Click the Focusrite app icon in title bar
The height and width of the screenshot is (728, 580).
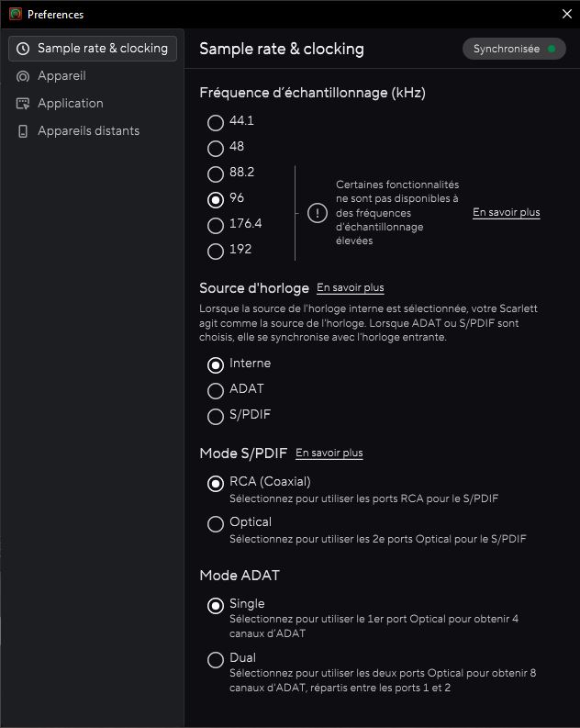click(15, 14)
